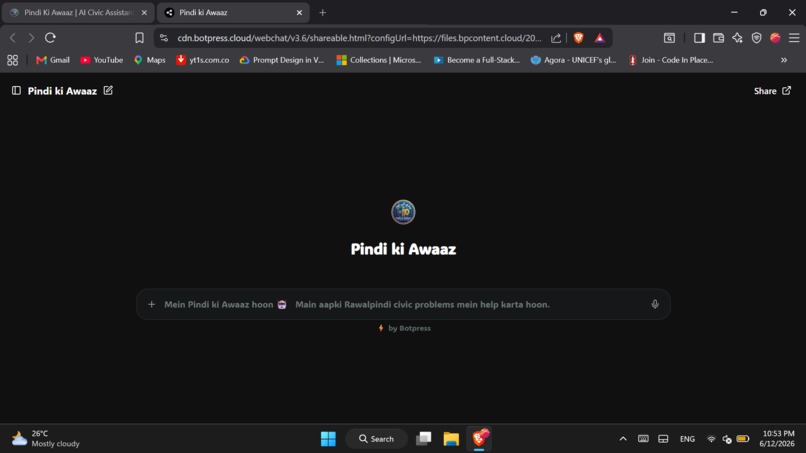806x453 pixels.
Task: Open the browser profile avatar
Action: coord(775,38)
